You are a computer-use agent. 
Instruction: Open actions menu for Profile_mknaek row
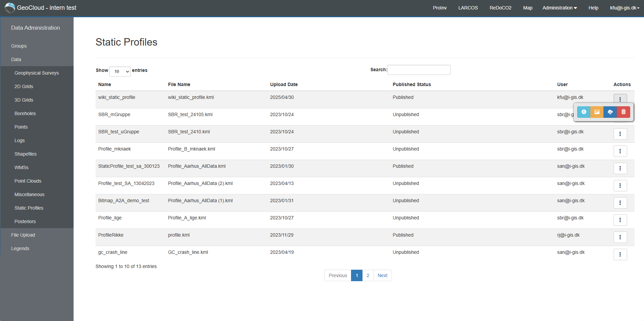(620, 151)
